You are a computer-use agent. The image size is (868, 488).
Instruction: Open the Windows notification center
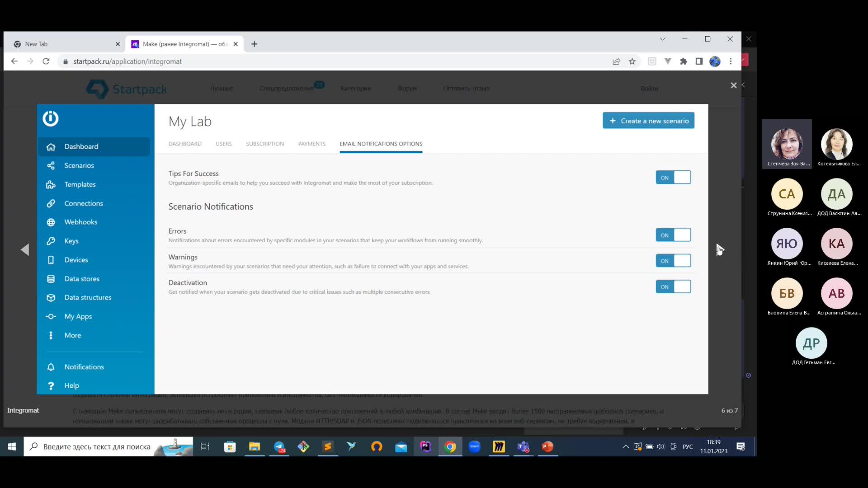point(741,447)
